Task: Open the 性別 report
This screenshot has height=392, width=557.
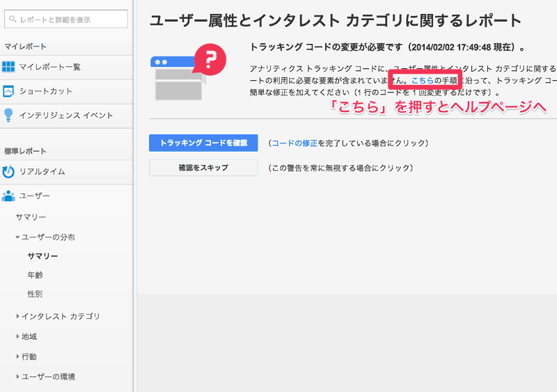Action: pyautogui.click(x=35, y=294)
